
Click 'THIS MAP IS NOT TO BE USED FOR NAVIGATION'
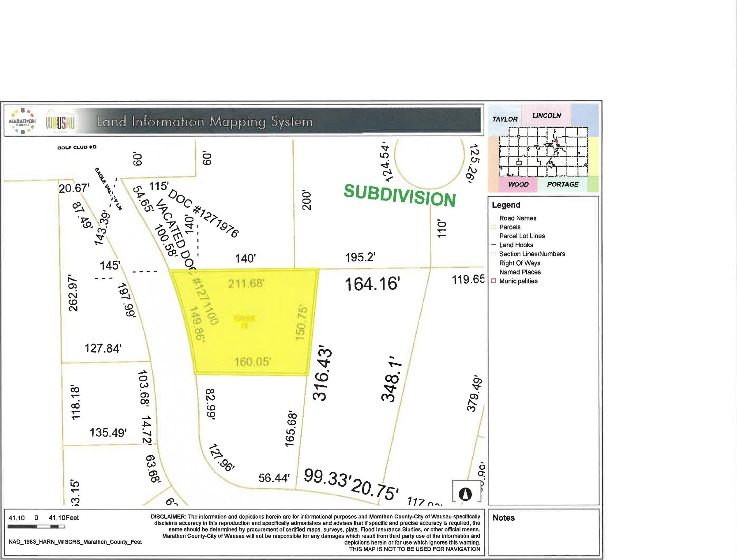pos(415,549)
